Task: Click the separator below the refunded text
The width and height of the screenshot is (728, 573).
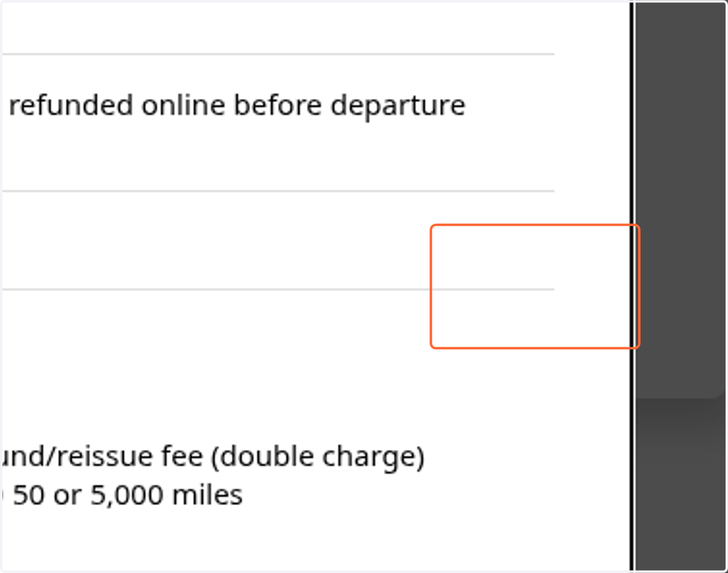Action: click(x=278, y=191)
